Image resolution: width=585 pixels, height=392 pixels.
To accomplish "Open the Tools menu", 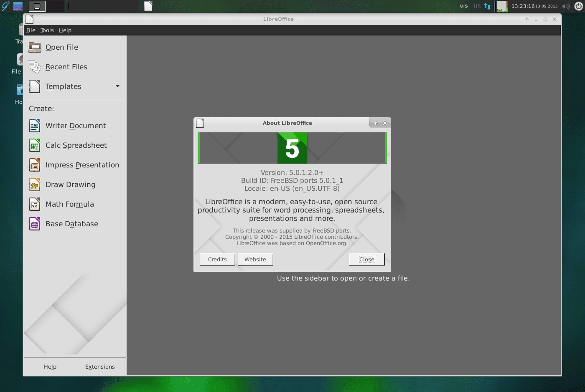I will click(47, 30).
